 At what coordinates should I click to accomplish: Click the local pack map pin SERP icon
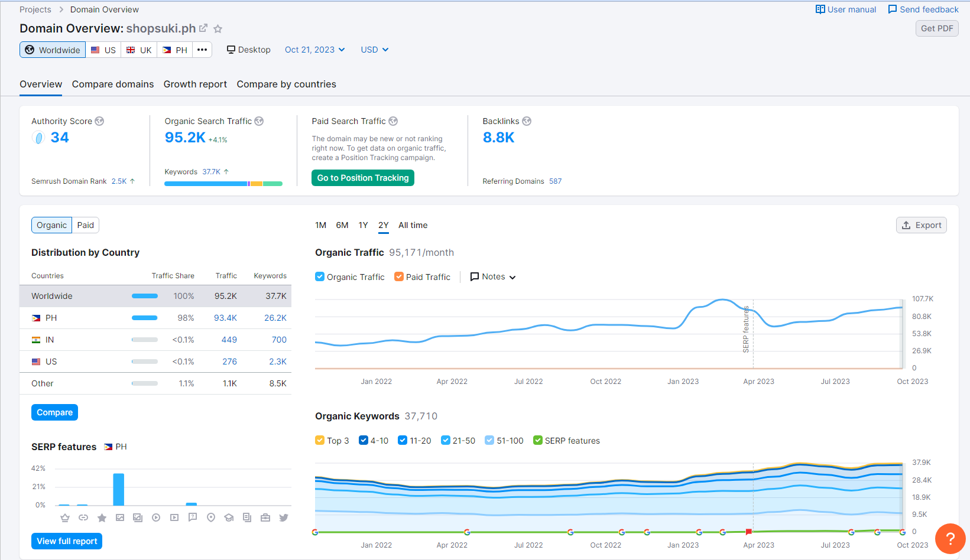[x=211, y=517]
